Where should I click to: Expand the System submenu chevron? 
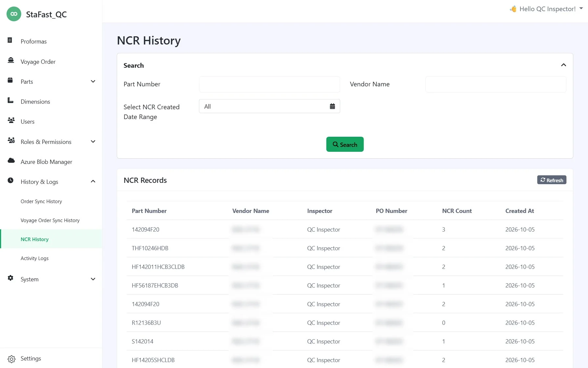[93, 279]
